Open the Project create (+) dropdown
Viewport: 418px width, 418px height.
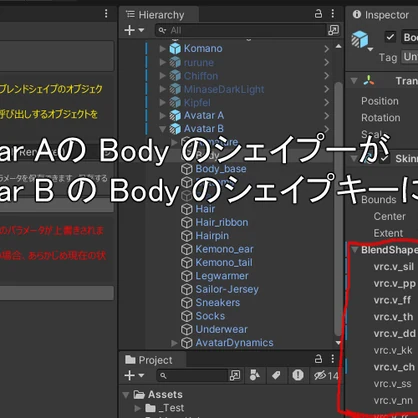click(x=134, y=376)
